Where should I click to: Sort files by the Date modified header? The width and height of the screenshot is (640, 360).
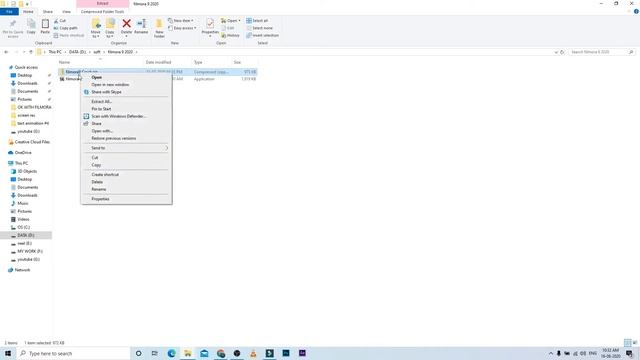(158, 62)
